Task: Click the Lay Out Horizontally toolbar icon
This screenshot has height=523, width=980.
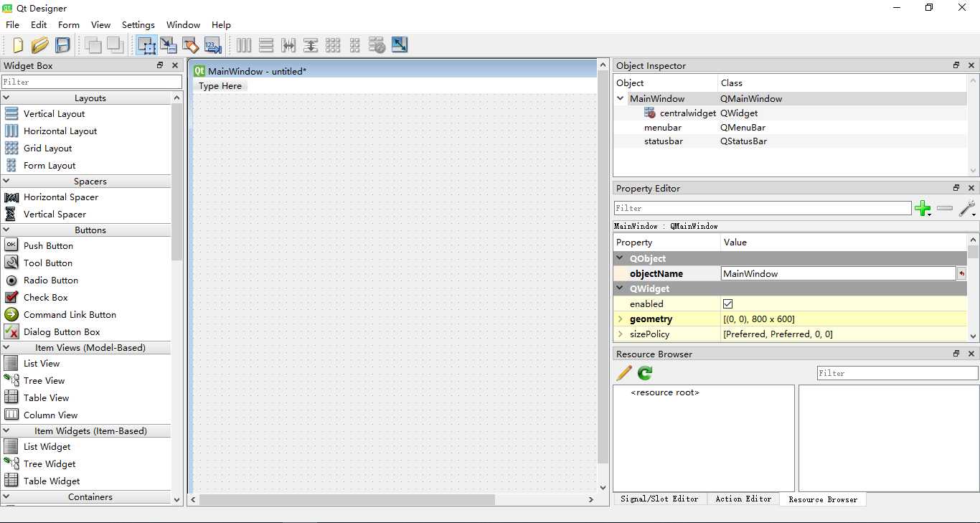Action: click(244, 45)
